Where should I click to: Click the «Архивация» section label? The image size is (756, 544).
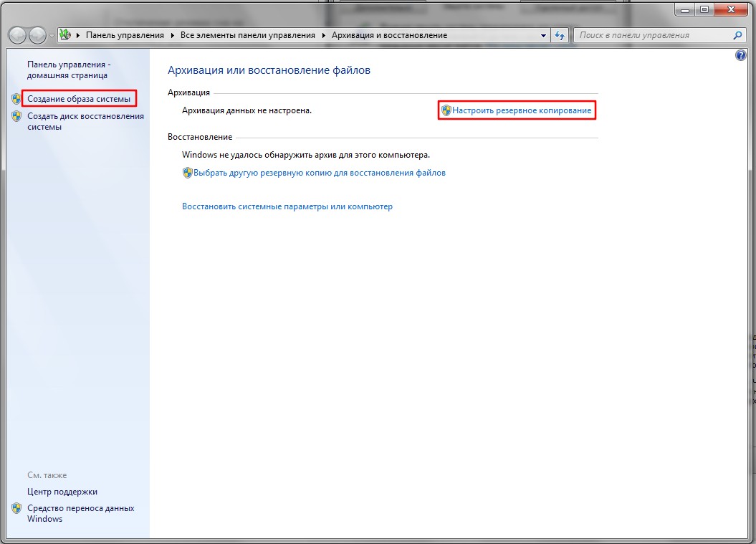tap(188, 92)
